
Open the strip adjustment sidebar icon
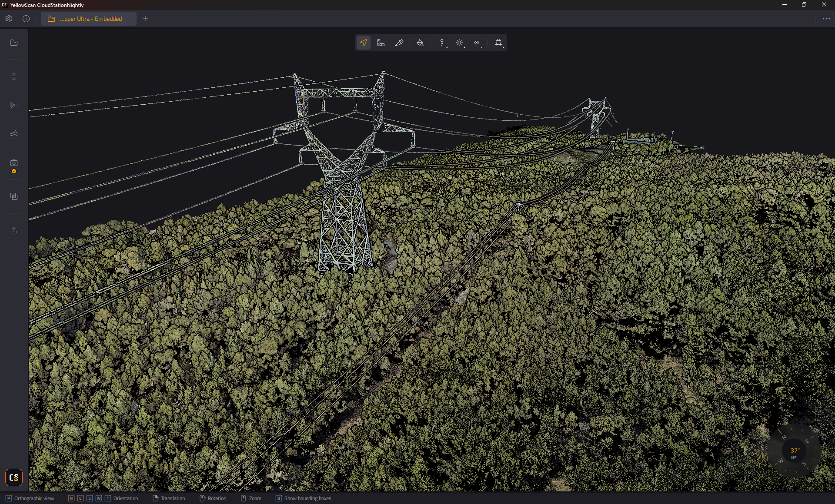14,76
